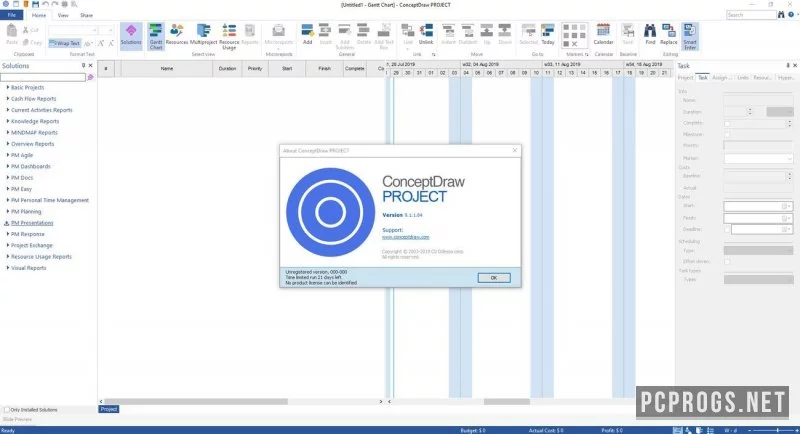Click the Replace icon
The height and width of the screenshot is (434, 800).
click(668, 35)
